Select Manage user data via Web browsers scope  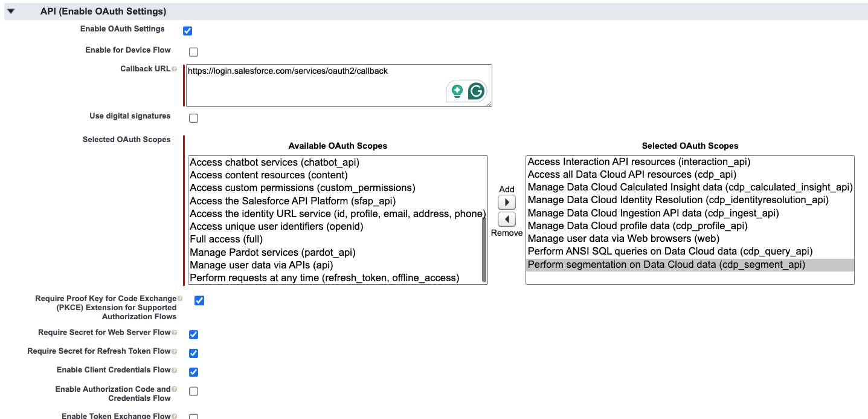(622, 239)
